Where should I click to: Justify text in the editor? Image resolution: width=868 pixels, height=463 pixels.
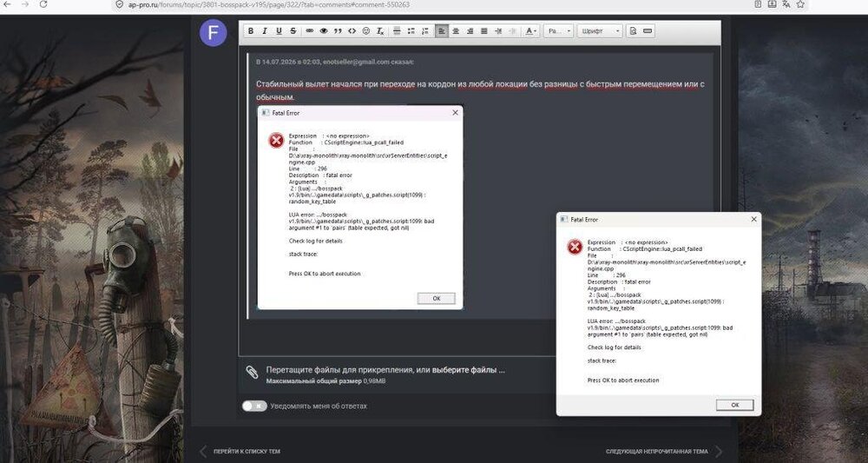click(x=483, y=31)
